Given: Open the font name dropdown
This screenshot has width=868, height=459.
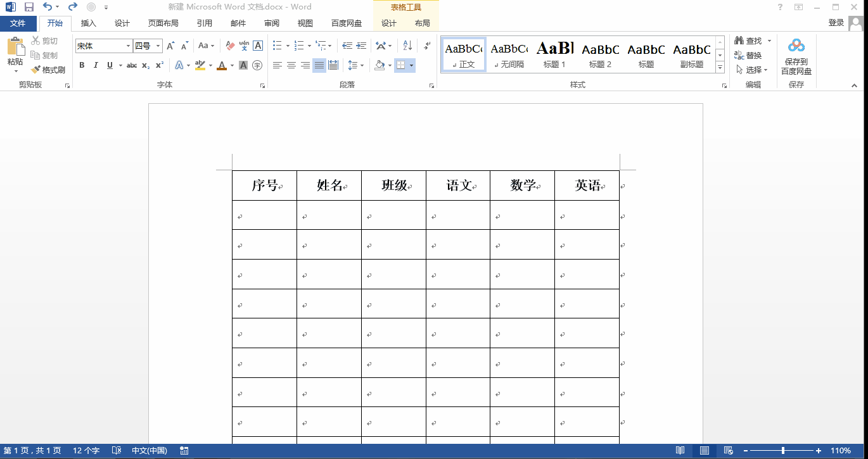Looking at the screenshot, I should (127, 46).
